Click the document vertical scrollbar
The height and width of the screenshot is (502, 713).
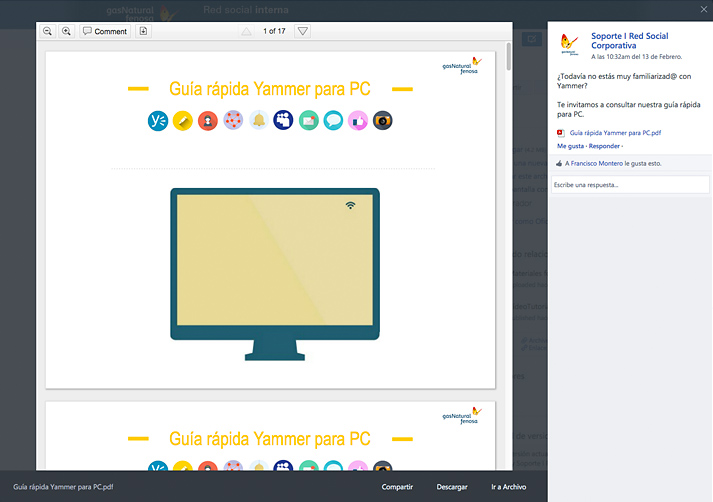point(508,56)
